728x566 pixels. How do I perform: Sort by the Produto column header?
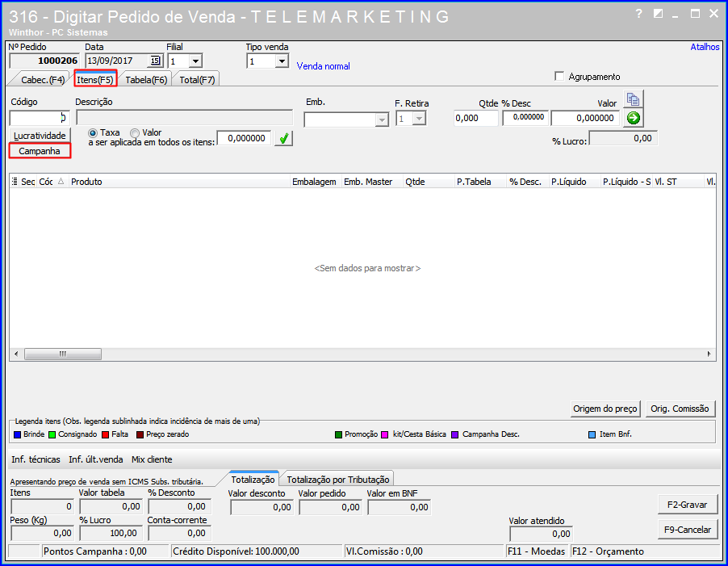pos(179,182)
